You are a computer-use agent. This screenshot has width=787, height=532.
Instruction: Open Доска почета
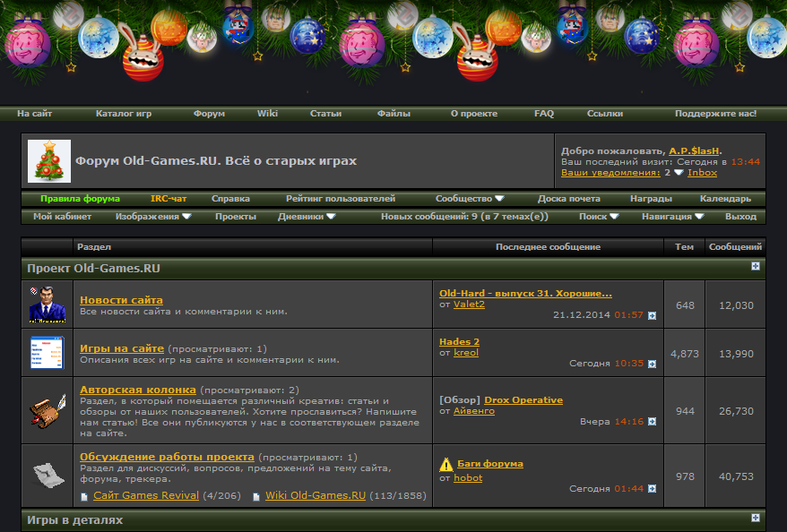pyautogui.click(x=568, y=199)
